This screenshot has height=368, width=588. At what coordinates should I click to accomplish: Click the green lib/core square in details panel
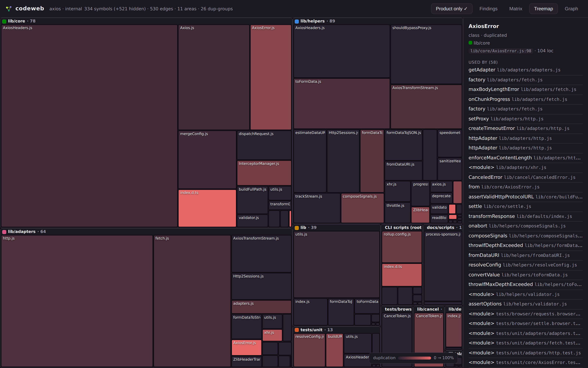(470, 43)
